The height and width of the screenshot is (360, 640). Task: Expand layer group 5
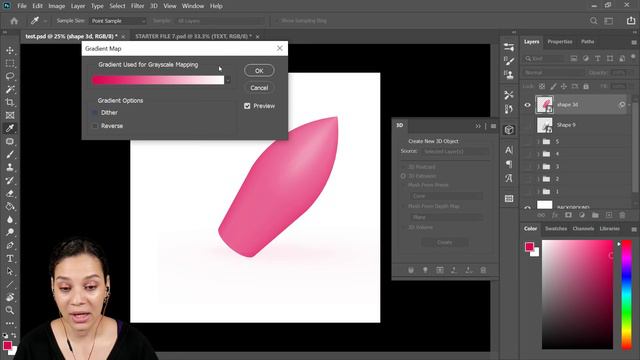(538, 142)
